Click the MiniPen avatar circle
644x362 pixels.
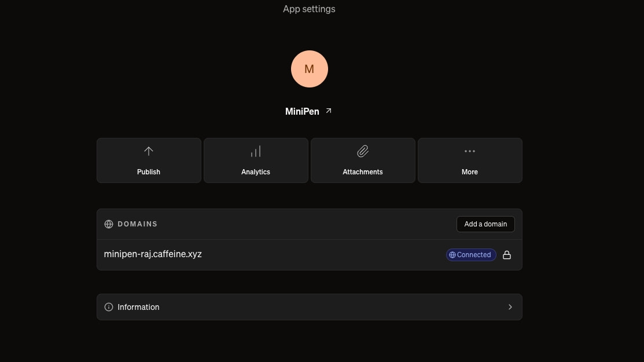(x=309, y=69)
